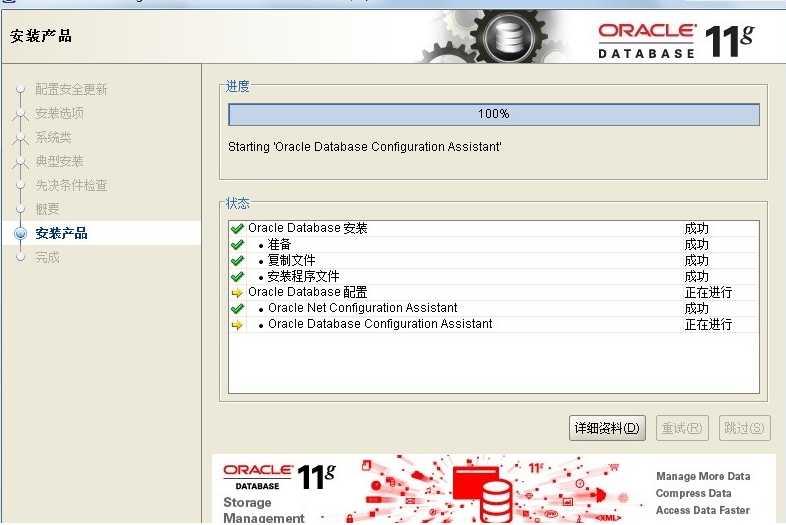Click the 详细资料(D) details button

(607, 428)
